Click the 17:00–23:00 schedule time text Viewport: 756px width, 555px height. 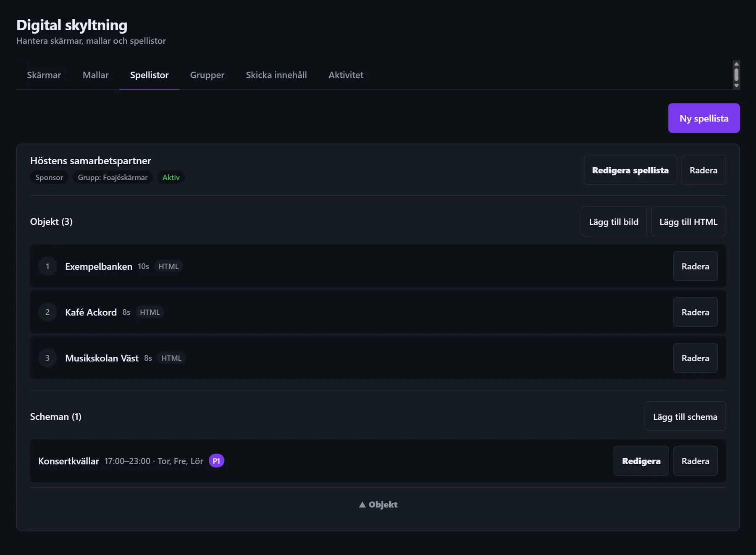(x=127, y=461)
